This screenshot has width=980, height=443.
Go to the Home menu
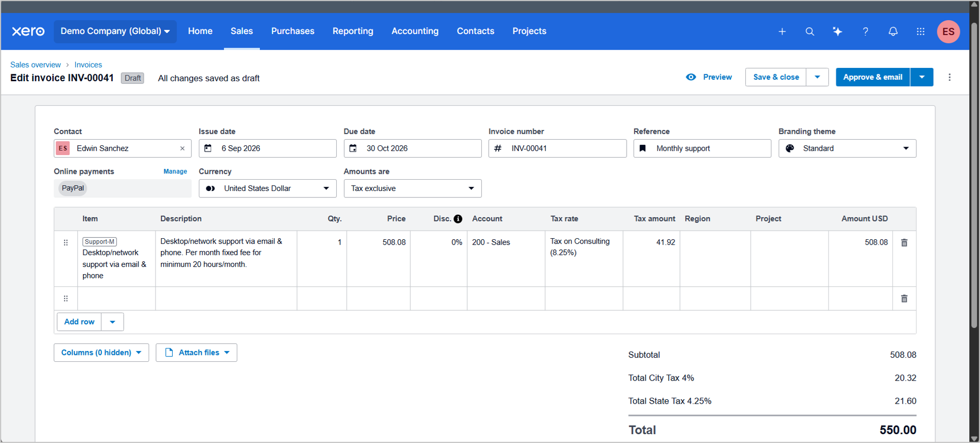pyautogui.click(x=200, y=31)
